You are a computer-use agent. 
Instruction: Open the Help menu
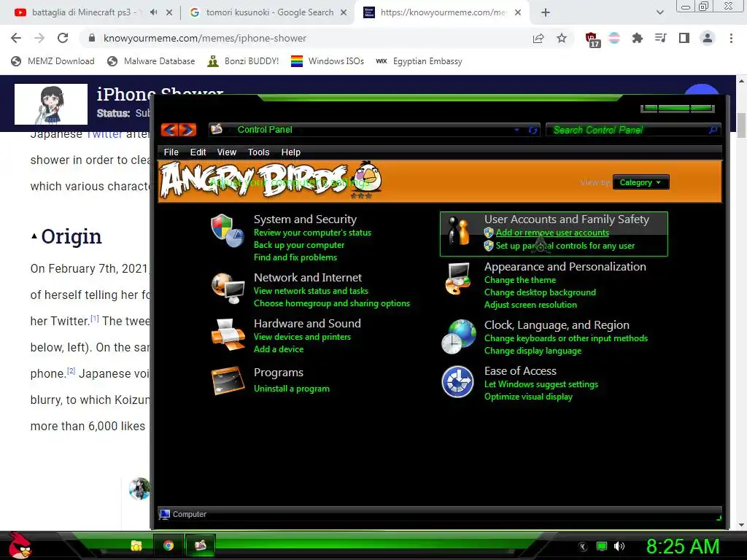pyautogui.click(x=290, y=152)
